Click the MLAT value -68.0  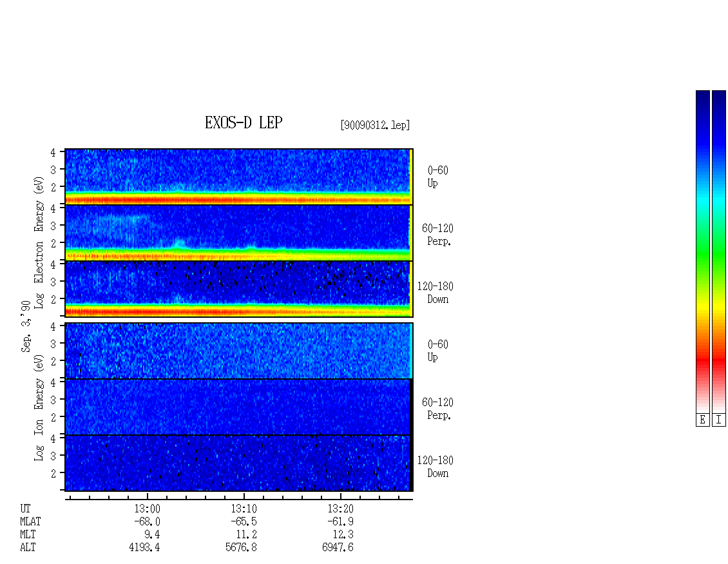click(147, 521)
